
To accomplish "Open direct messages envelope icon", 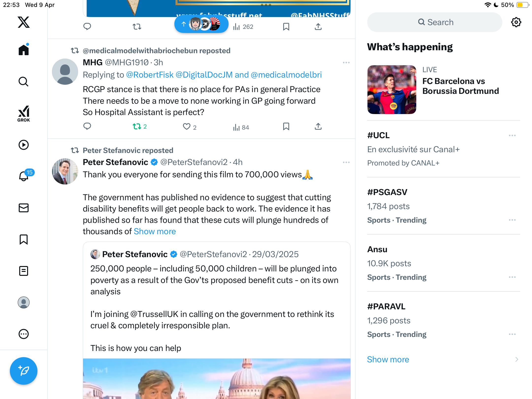I will click(x=24, y=208).
